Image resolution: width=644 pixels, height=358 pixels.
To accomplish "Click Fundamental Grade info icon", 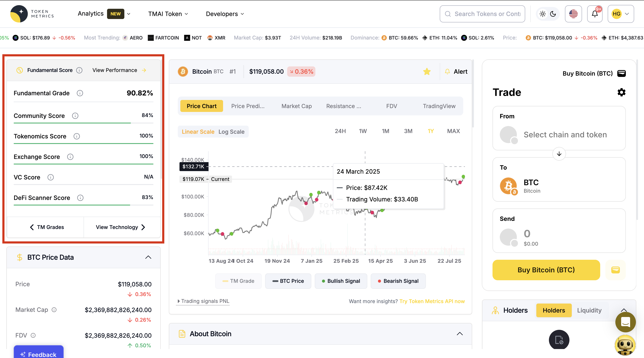I will click(80, 93).
